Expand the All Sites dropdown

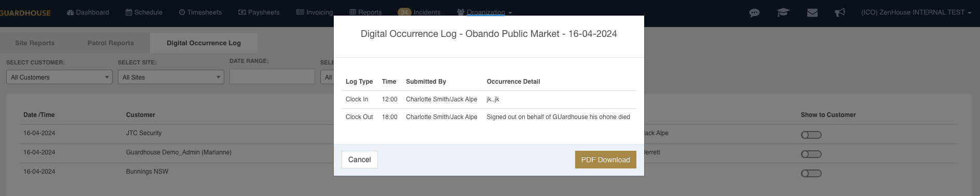point(171,77)
